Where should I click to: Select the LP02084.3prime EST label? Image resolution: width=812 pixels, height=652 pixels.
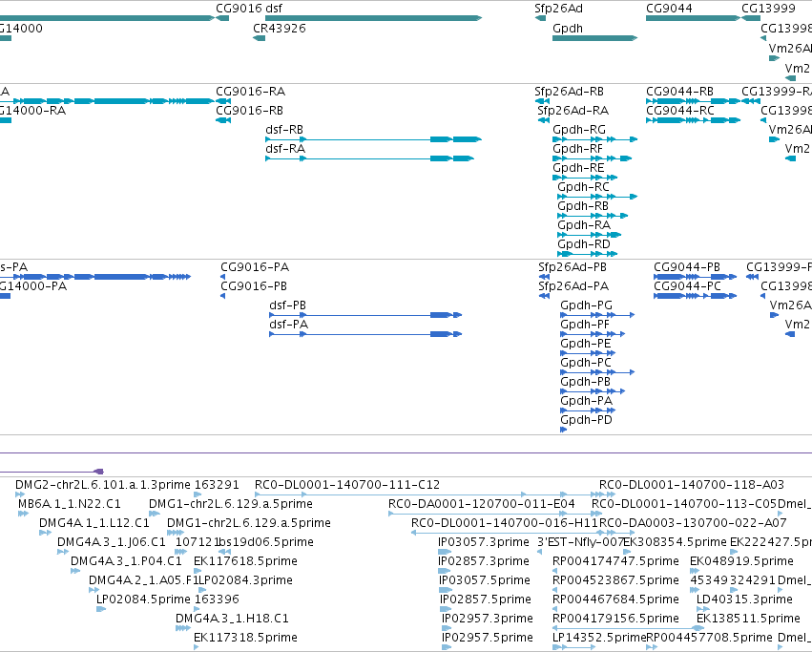pos(245,580)
